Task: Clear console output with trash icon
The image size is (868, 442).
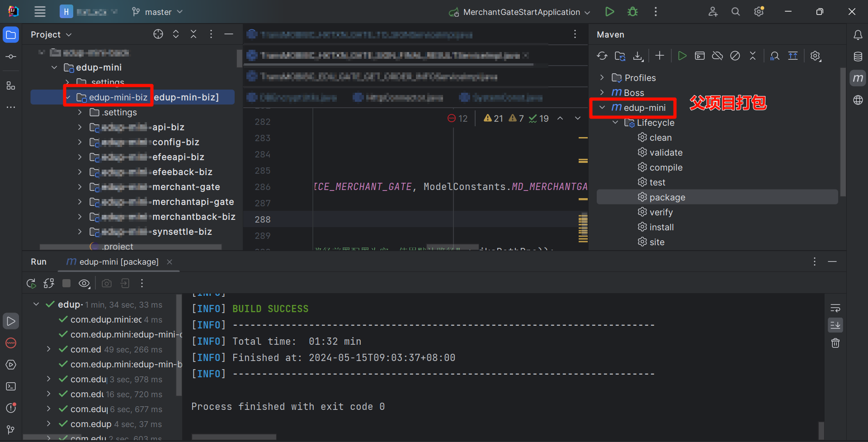Action: (835, 343)
